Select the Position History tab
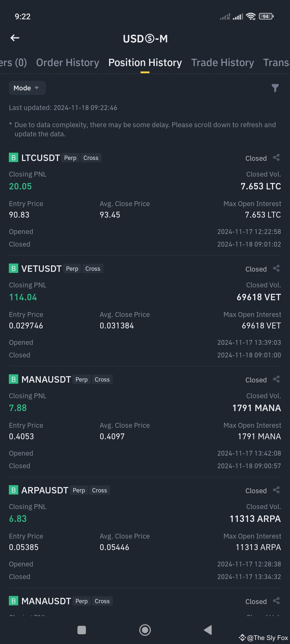The image size is (290, 644). point(145,63)
